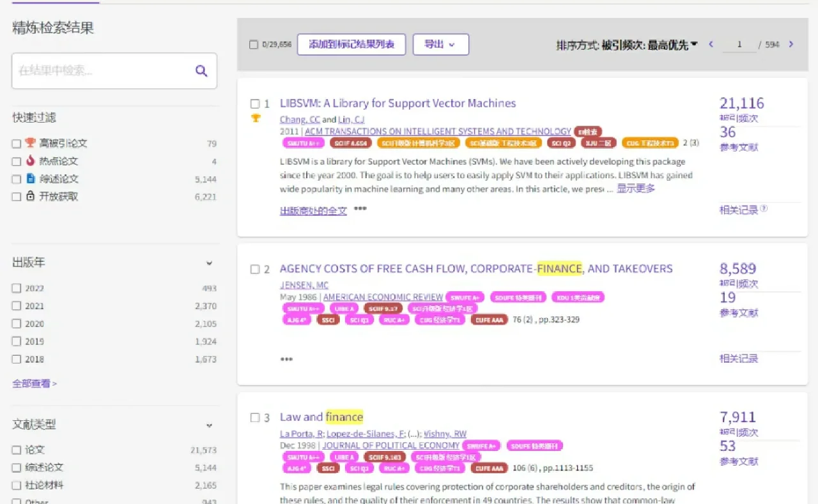818x504 pixels.
Task: Select the checkbox for result 1 LIBSVM
Action: pyautogui.click(x=255, y=103)
